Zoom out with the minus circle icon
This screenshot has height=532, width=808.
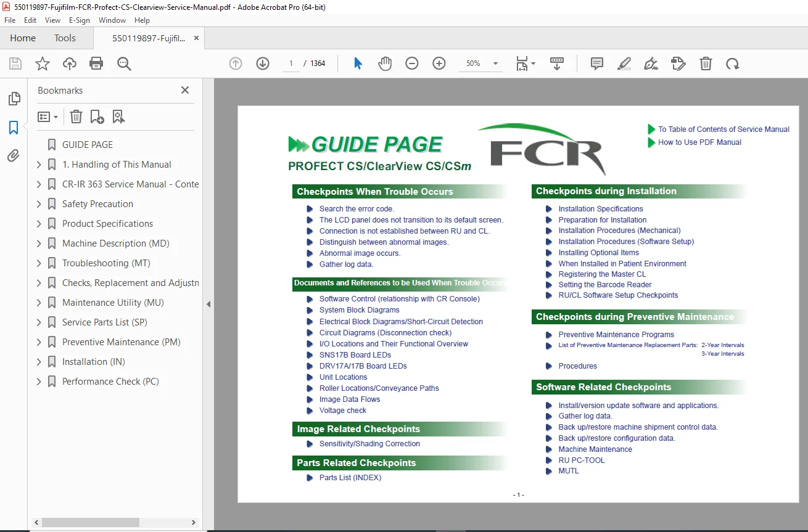click(412, 63)
